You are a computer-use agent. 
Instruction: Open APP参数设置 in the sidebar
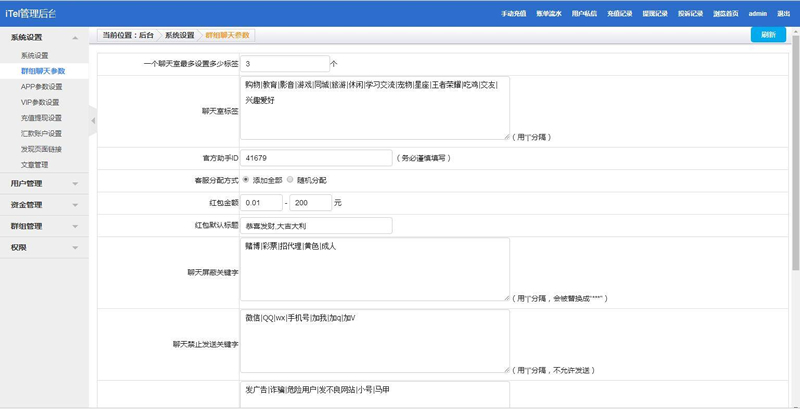tap(41, 87)
